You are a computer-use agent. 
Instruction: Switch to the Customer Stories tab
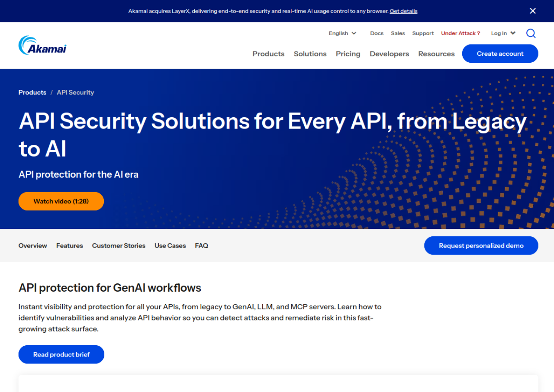click(119, 246)
